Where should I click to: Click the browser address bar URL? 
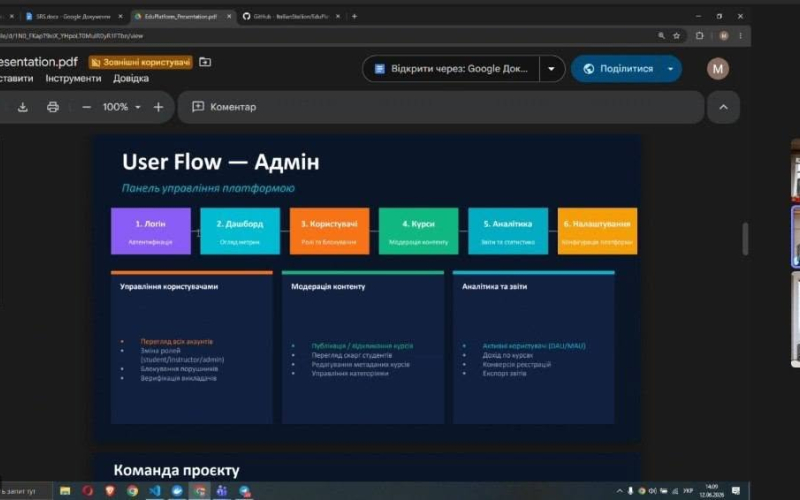point(71,36)
